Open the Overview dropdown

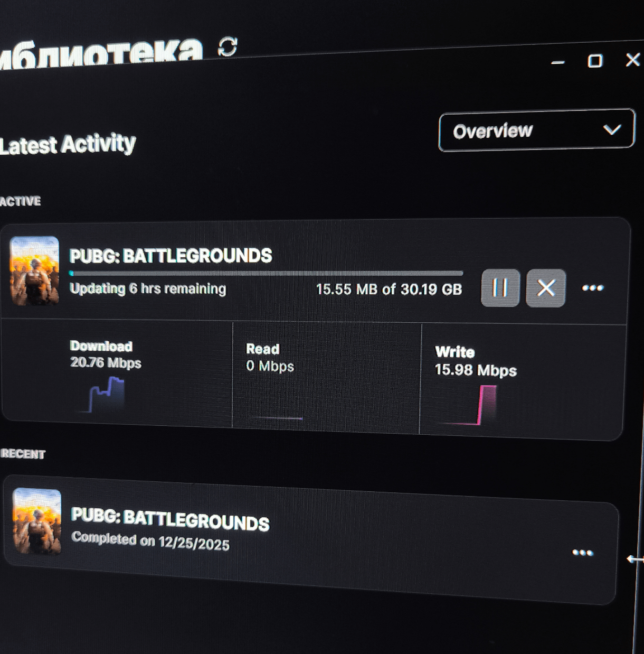point(536,130)
